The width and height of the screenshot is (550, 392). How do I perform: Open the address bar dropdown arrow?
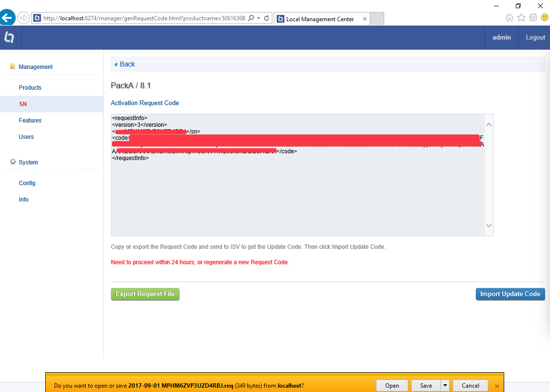tap(259, 18)
